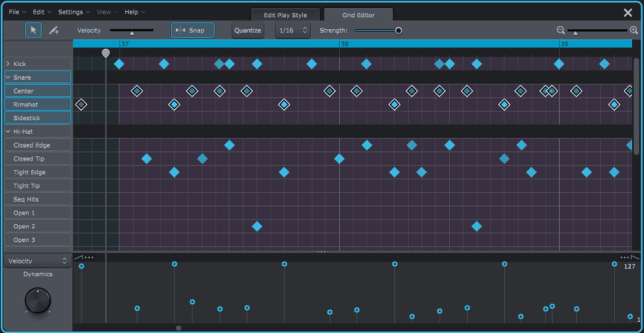Collapse the Snare group
This screenshot has height=333, width=644.
(x=8, y=77)
